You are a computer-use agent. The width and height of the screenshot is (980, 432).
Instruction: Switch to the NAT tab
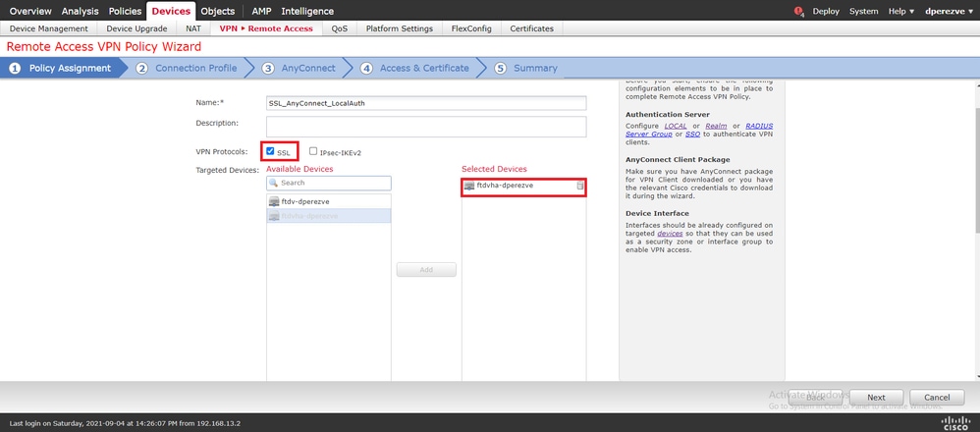(193, 28)
